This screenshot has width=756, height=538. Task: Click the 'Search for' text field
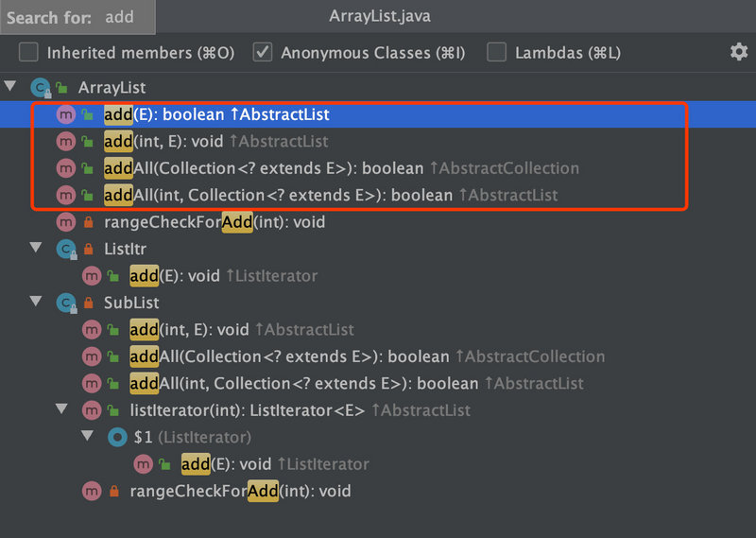(123, 17)
